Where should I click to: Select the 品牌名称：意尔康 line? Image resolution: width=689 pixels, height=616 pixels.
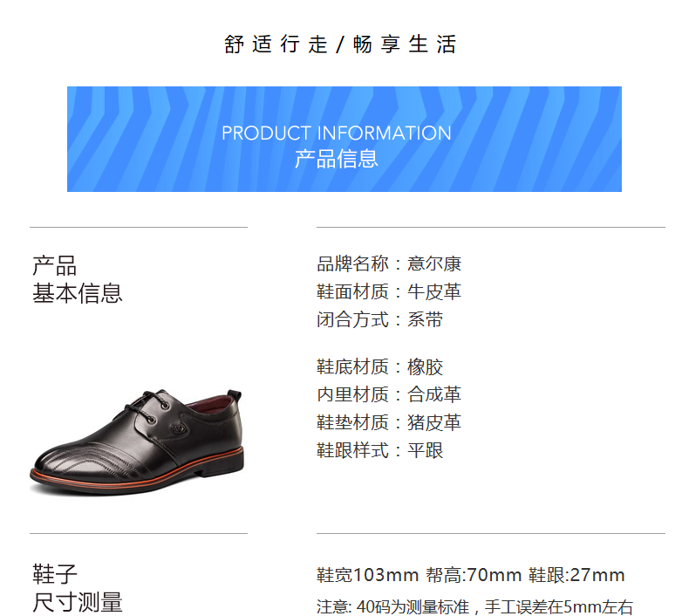tap(389, 264)
